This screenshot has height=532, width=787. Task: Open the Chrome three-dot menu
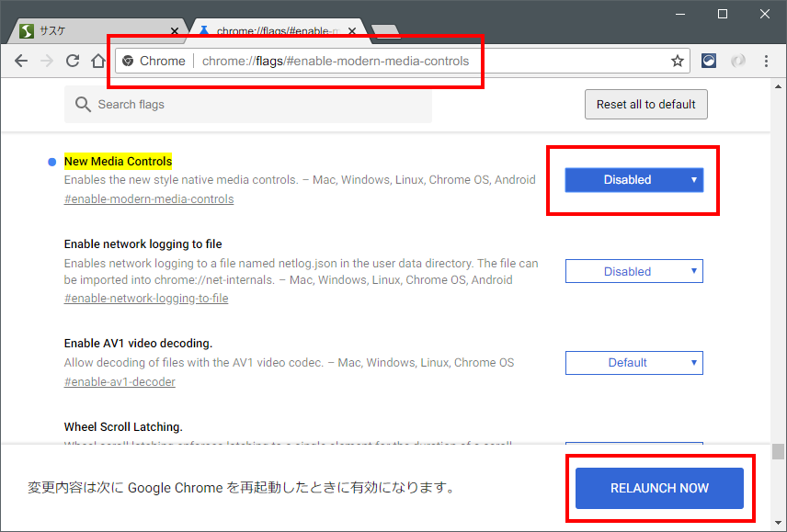(767, 62)
